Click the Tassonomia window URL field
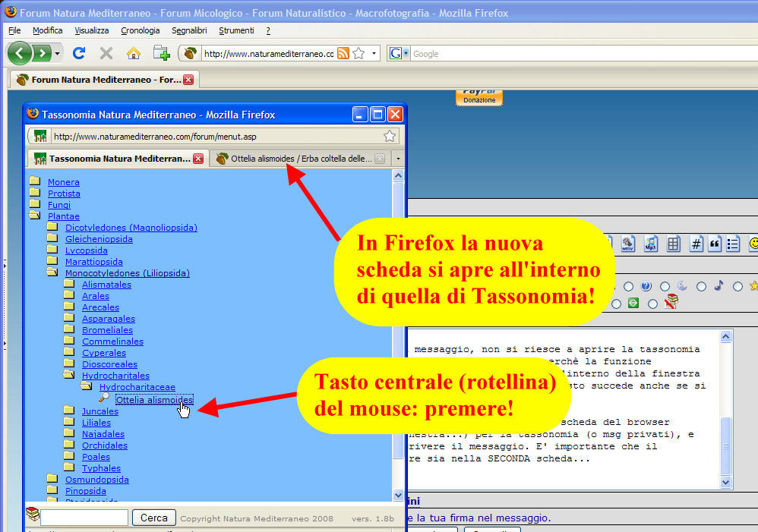Viewport: 758px width, 532px height. 217,137
